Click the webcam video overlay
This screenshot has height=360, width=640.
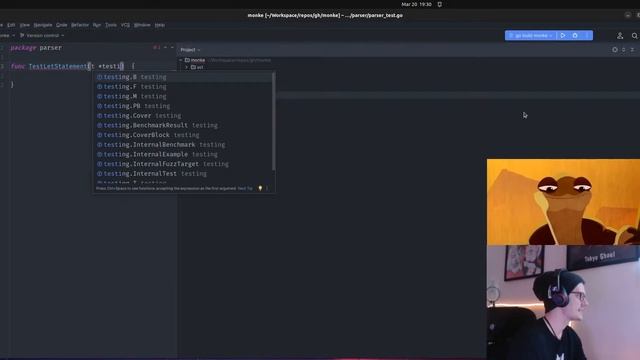coord(563,302)
